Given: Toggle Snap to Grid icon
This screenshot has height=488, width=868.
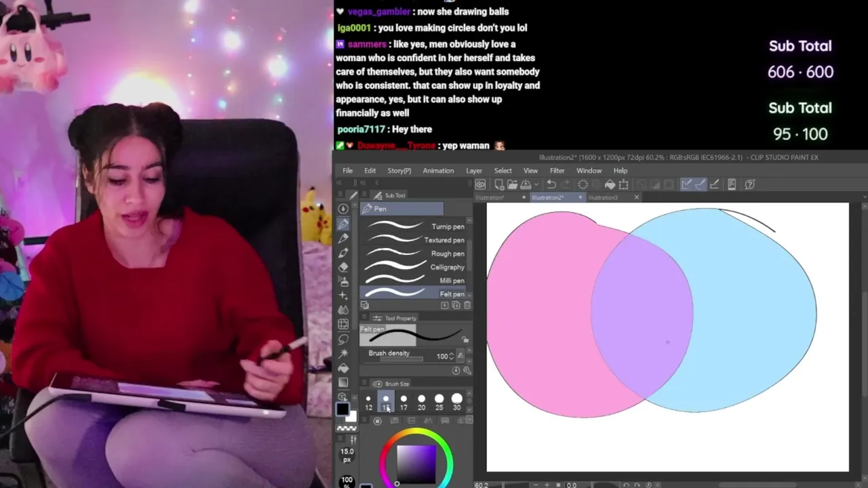Looking at the screenshot, I should (715, 184).
